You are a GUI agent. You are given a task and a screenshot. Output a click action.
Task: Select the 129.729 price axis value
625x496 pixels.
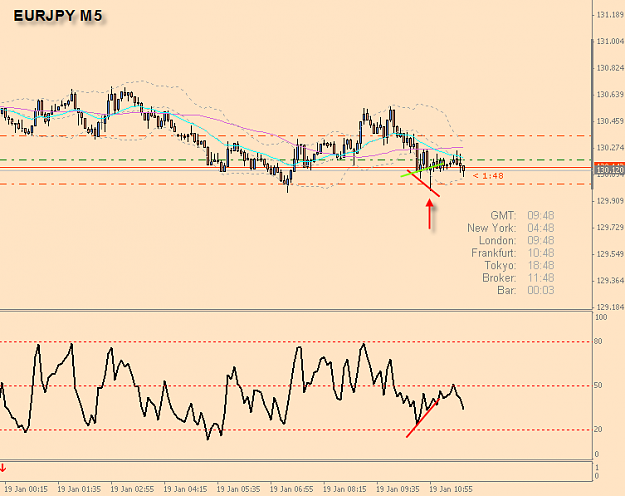click(610, 227)
